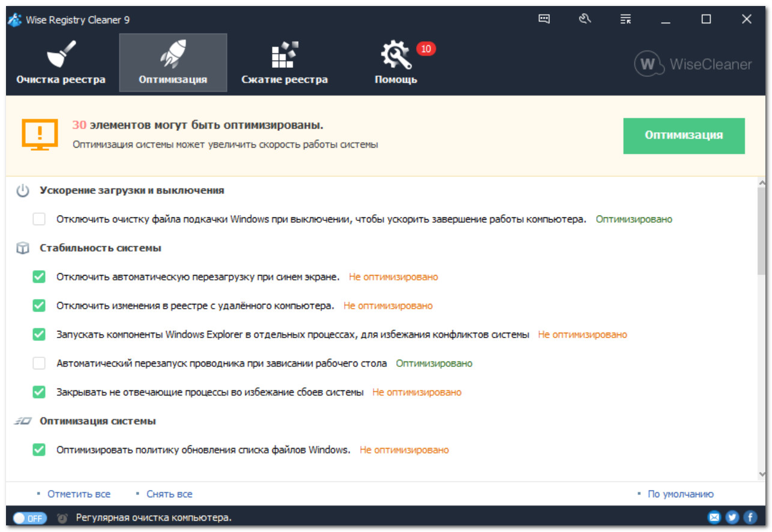The height and width of the screenshot is (532, 772).
Task: Check Отключить очистку файла подкачки Windows option
Action: coord(39,219)
